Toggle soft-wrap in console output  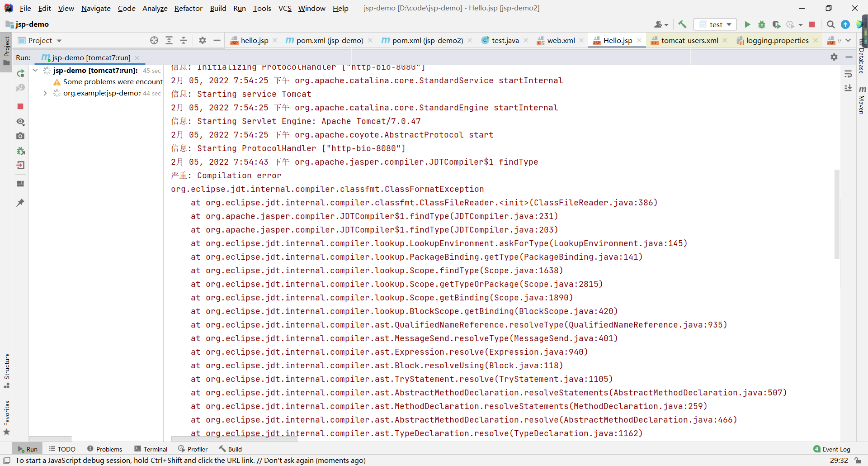tap(848, 74)
